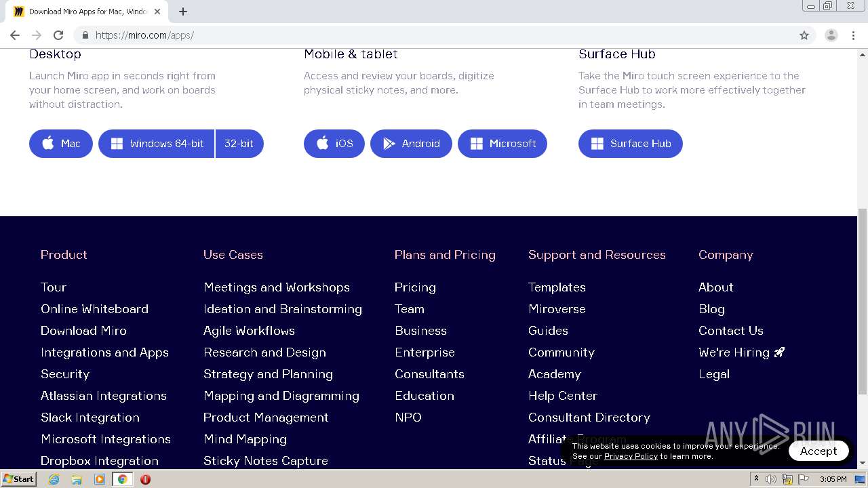Open Ideation and Brainstorming link

tap(283, 309)
